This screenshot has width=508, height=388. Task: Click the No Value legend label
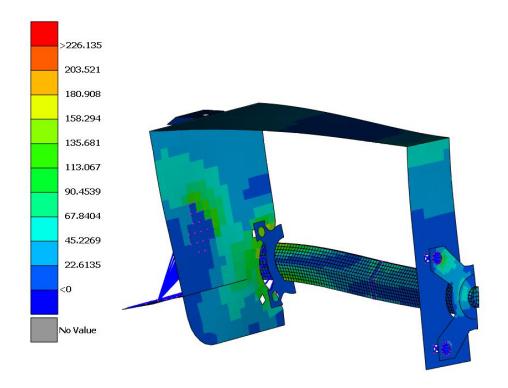point(77,330)
